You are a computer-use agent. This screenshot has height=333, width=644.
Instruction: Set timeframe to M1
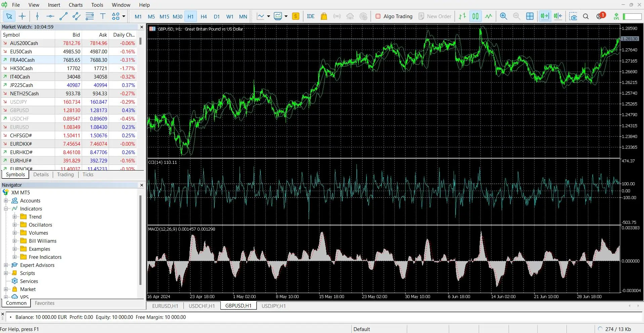pos(138,16)
